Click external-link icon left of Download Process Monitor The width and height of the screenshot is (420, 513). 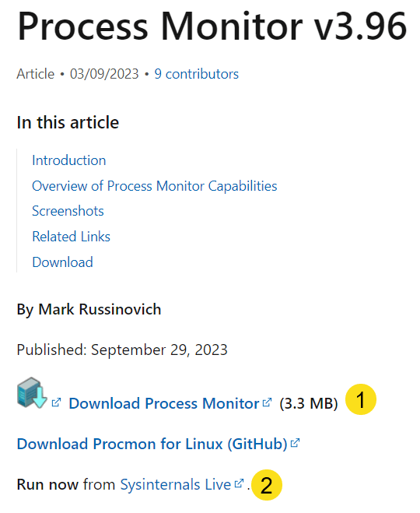tap(56, 402)
